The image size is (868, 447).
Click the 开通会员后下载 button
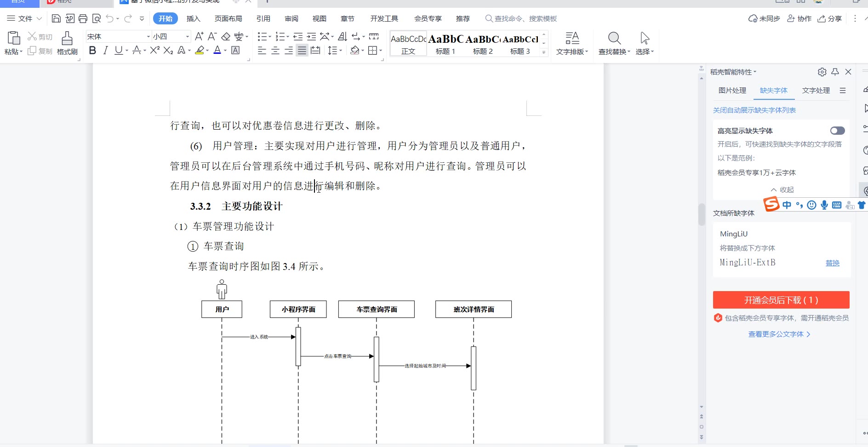[781, 300]
